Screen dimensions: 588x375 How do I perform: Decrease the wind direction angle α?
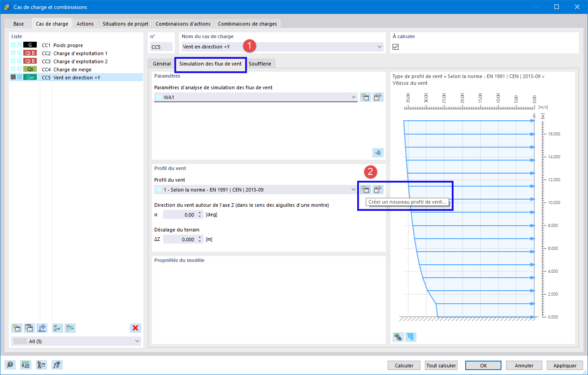pos(200,217)
